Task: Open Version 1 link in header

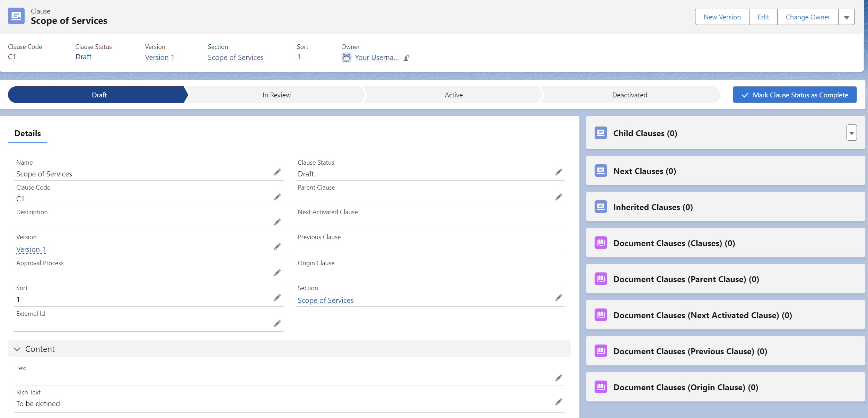Action: pyautogui.click(x=159, y=58)
